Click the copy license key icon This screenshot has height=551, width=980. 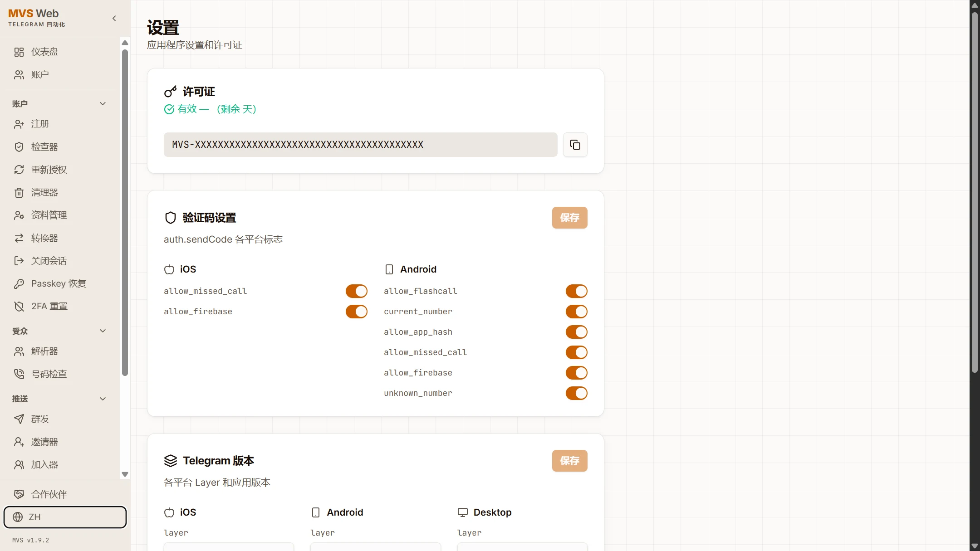pyautogui.click(x=575, y=145)
